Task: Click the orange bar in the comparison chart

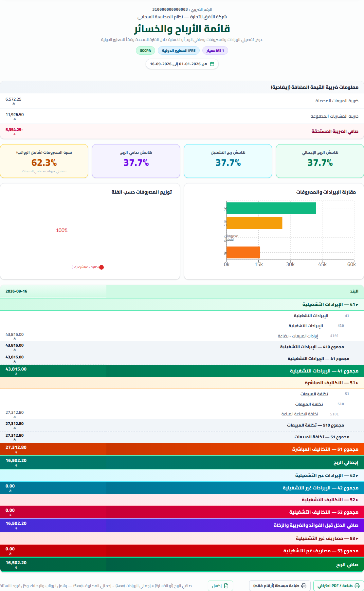Action: 243,252
